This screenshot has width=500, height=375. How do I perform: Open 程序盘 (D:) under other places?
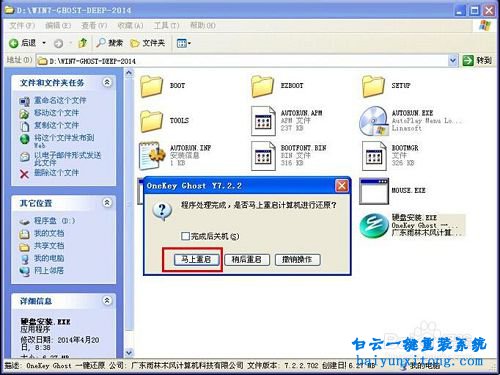[x=54, y=221]
